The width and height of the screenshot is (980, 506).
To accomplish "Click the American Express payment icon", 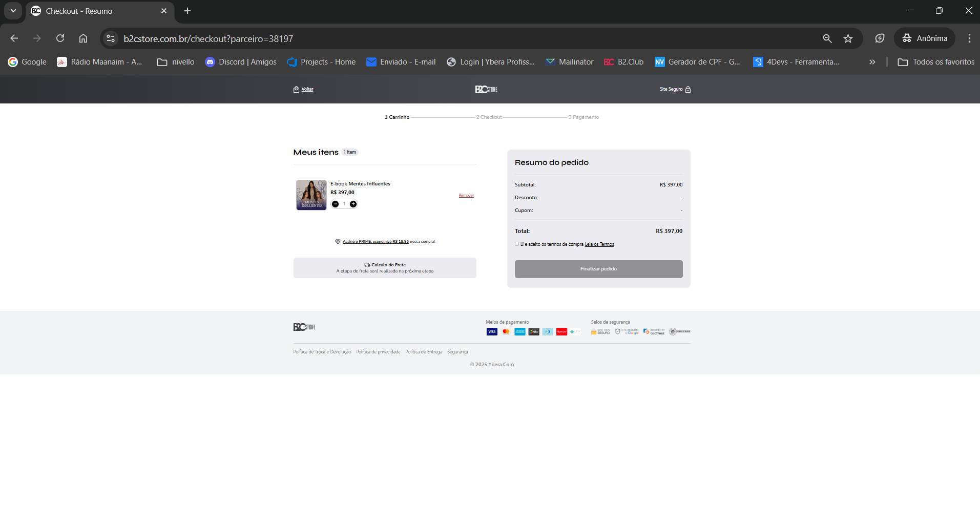I will point(520,331).
